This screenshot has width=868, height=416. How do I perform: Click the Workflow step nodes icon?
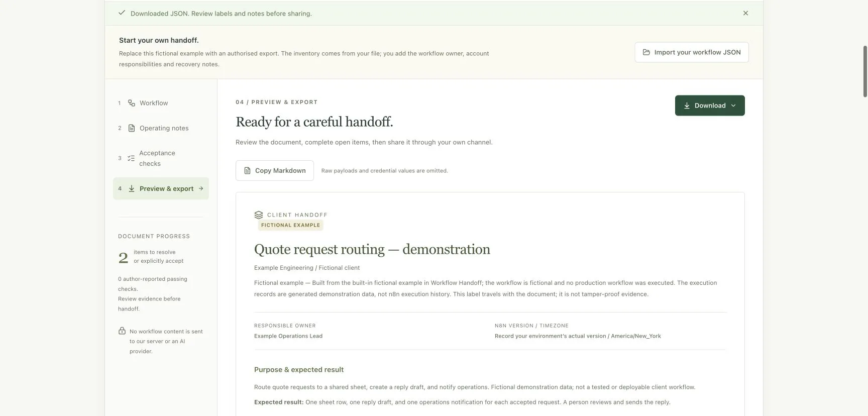[132, 103]
